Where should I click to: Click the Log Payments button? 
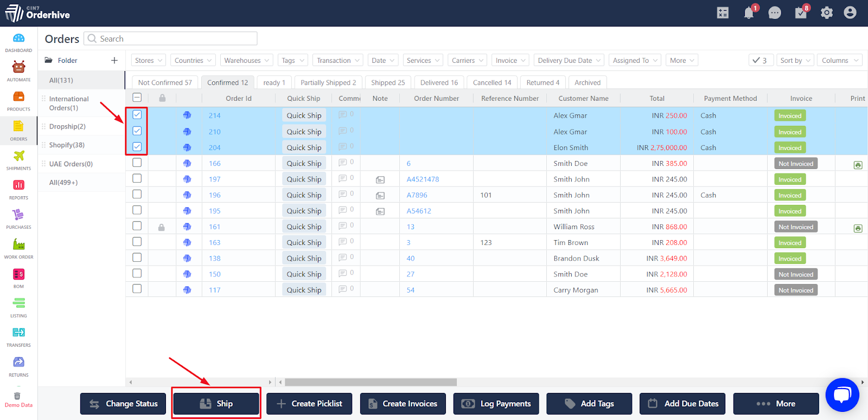496,404
